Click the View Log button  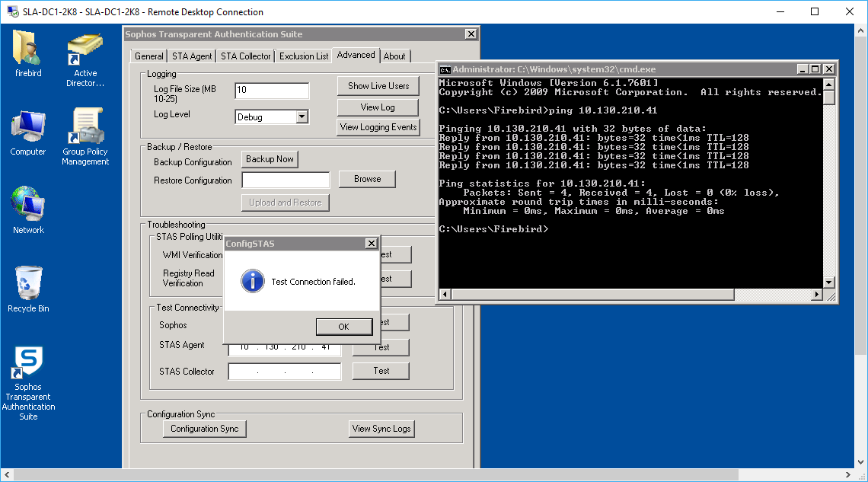click(x=378, y=107)
